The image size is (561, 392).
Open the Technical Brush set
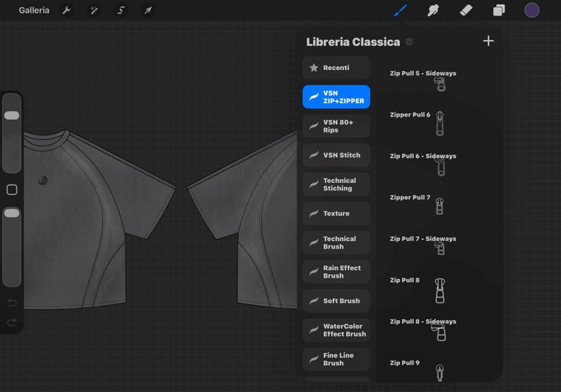[x=336, y=242]
